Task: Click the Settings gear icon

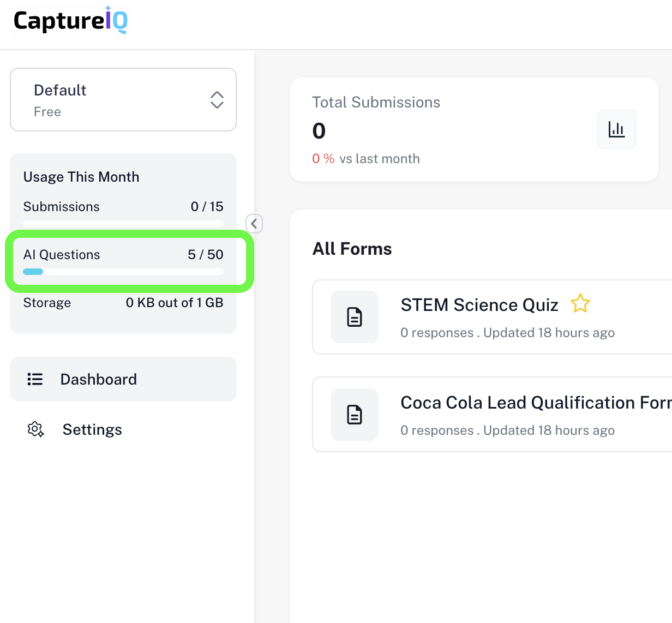Action: click(x=35, y=429)
